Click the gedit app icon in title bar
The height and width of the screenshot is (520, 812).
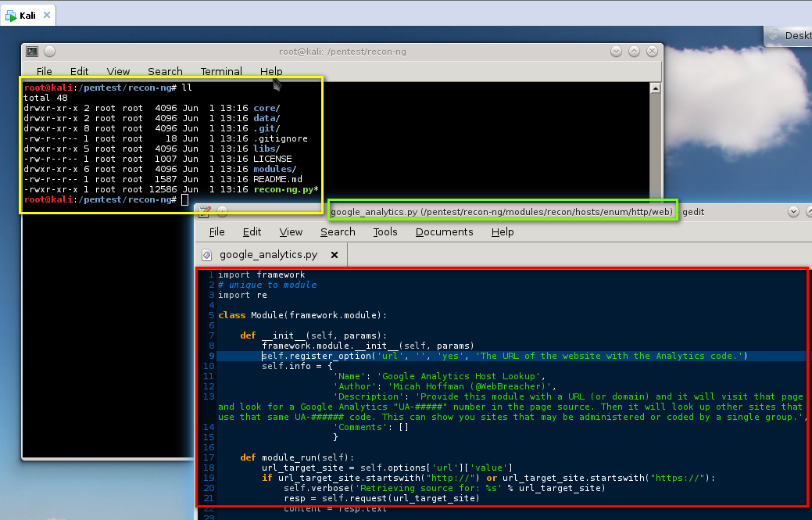tap(205, 211)
